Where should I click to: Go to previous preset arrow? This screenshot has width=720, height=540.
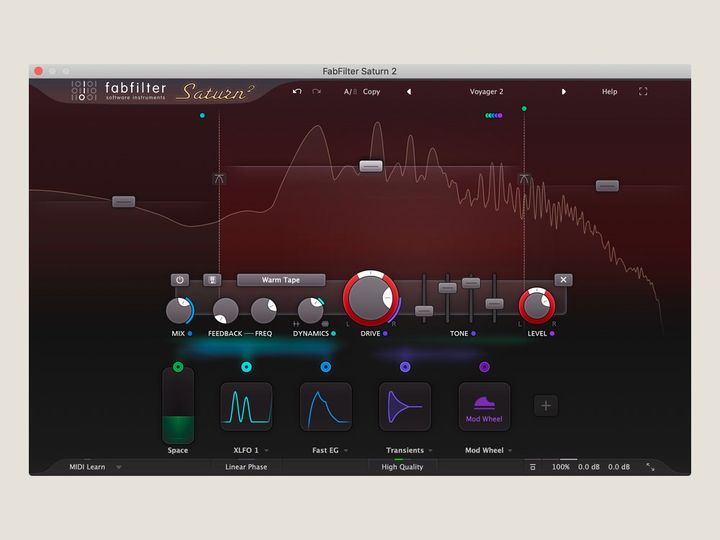pyautogui.click(x=409, y=91)
